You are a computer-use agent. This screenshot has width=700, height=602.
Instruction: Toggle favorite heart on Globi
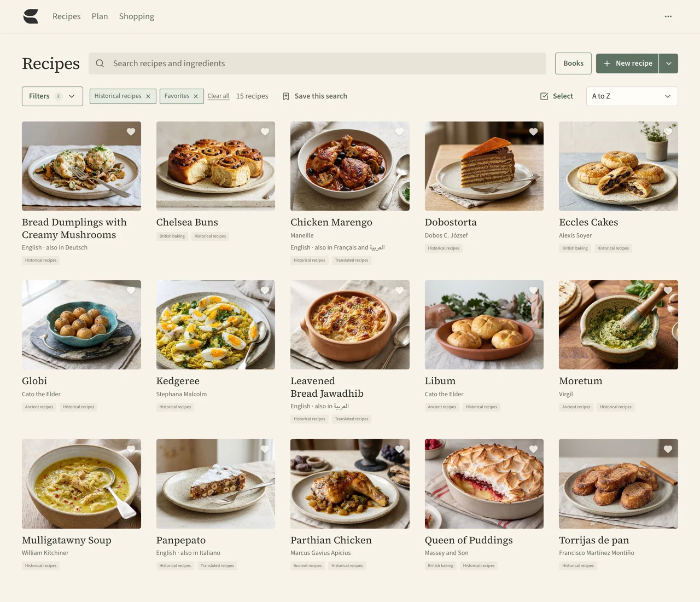pos(131,291)
